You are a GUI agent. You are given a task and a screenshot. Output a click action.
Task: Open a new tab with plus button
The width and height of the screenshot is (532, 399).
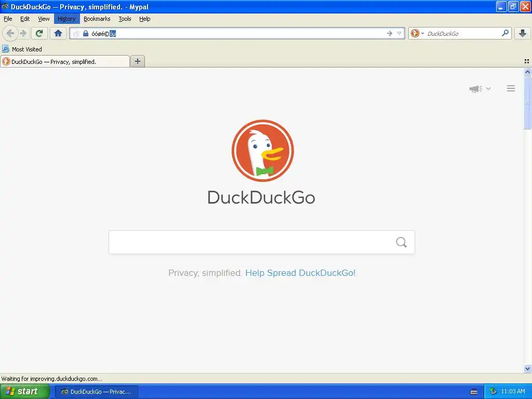click(137, 61)
